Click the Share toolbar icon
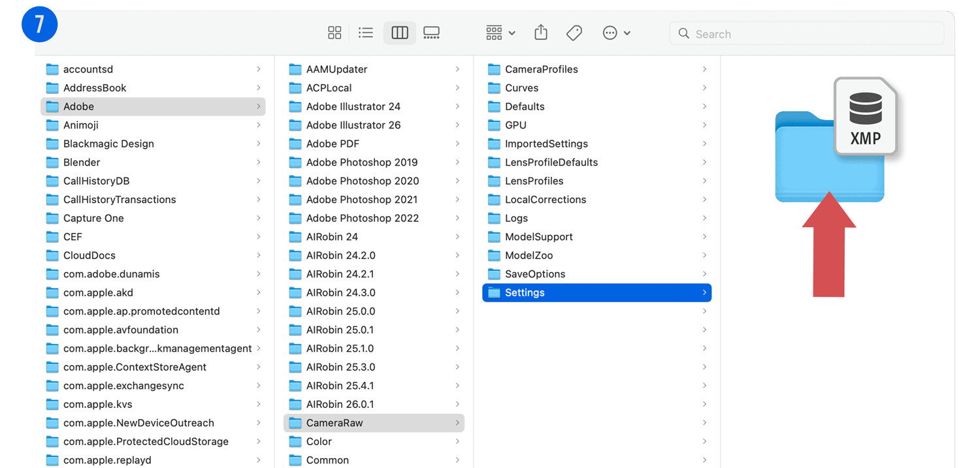This screenshot has width=980, height=468. [x=541, y=32]
